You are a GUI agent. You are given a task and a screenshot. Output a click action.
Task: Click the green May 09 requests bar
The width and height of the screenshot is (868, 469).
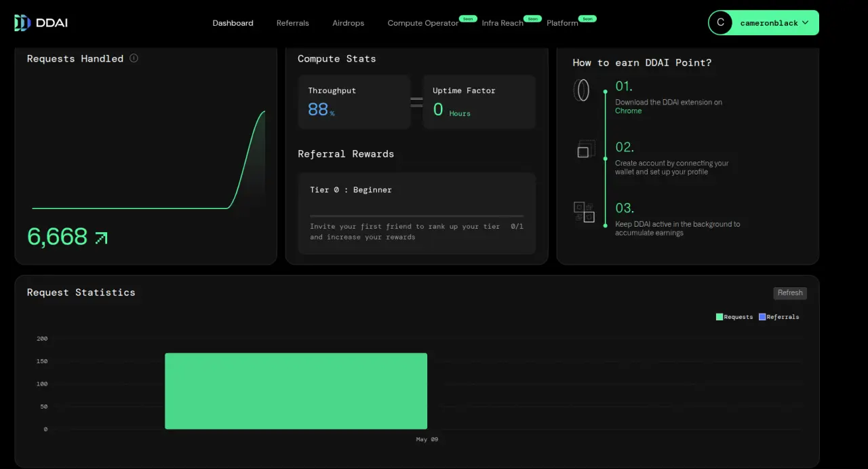296,391
